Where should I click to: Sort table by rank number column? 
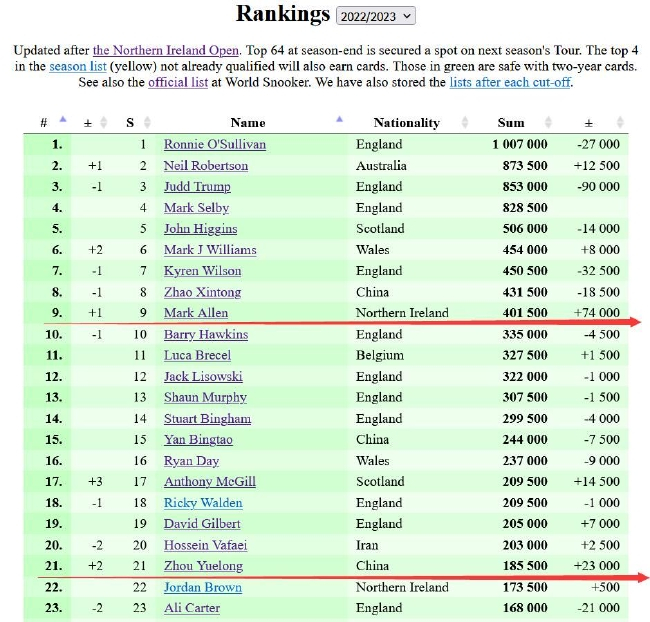pyautogui.click(x=63, y=121)
